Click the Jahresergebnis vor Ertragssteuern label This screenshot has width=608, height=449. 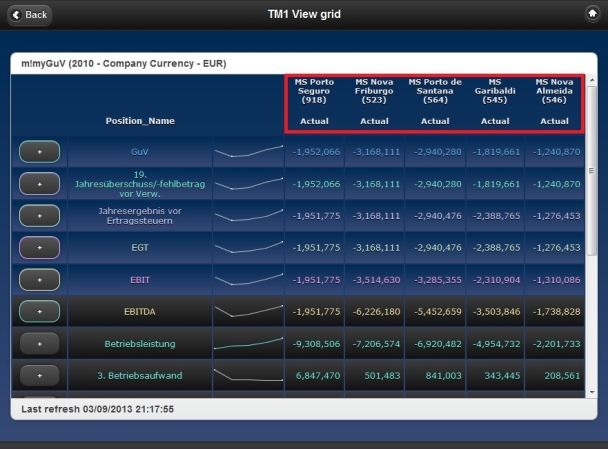[140, 216]
